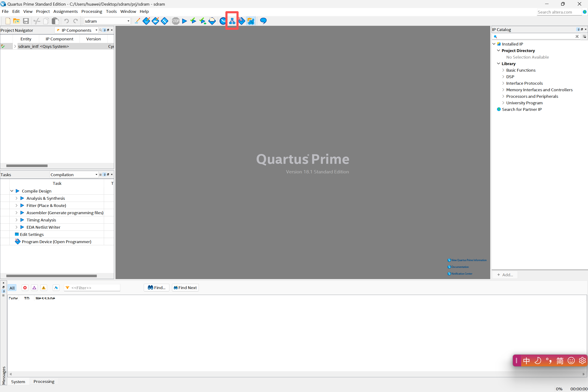
Task: Open the Documentation link
Action: [x=459, y=267]
